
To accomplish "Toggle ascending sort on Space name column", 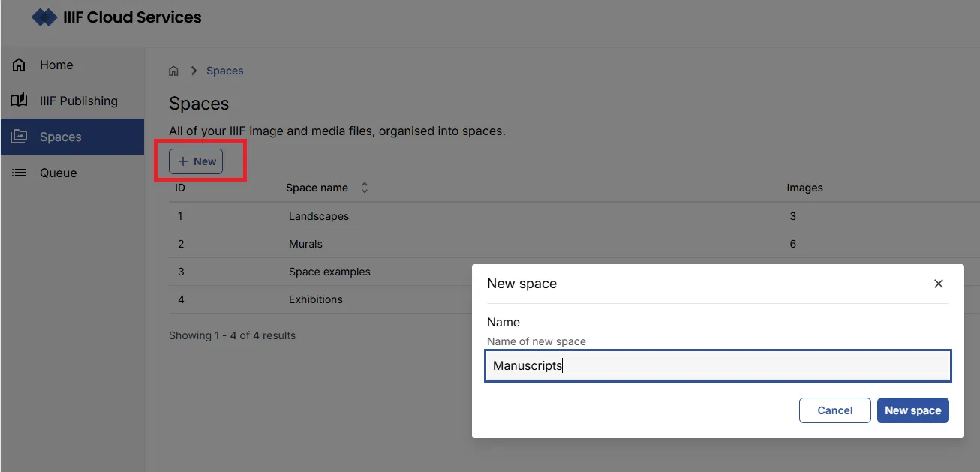I will tap(364, 184).
